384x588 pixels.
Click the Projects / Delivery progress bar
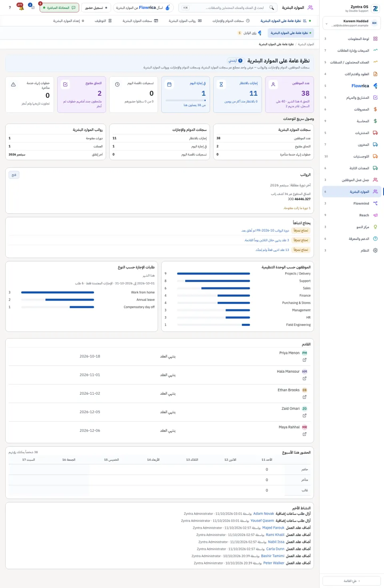tap(214, 274)
